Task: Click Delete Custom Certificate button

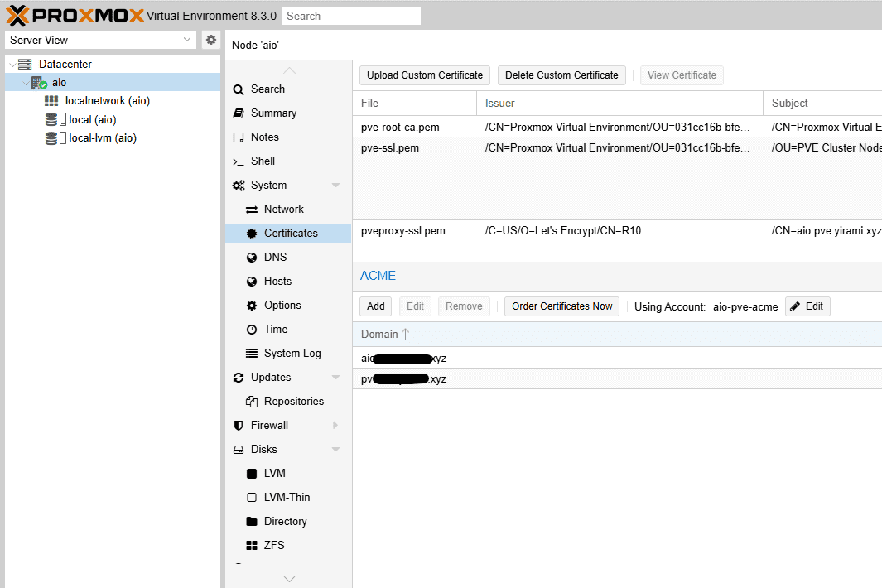Action: [x=561, y=75]
